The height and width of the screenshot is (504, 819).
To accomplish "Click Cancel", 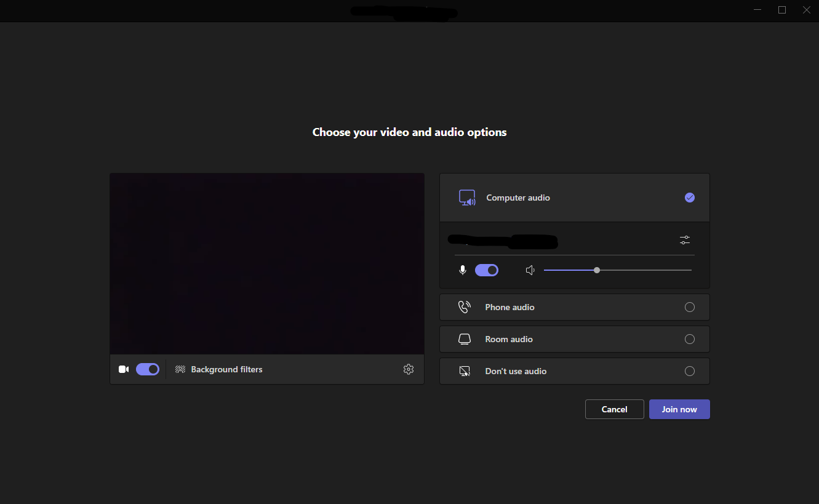I will (614, 409).
